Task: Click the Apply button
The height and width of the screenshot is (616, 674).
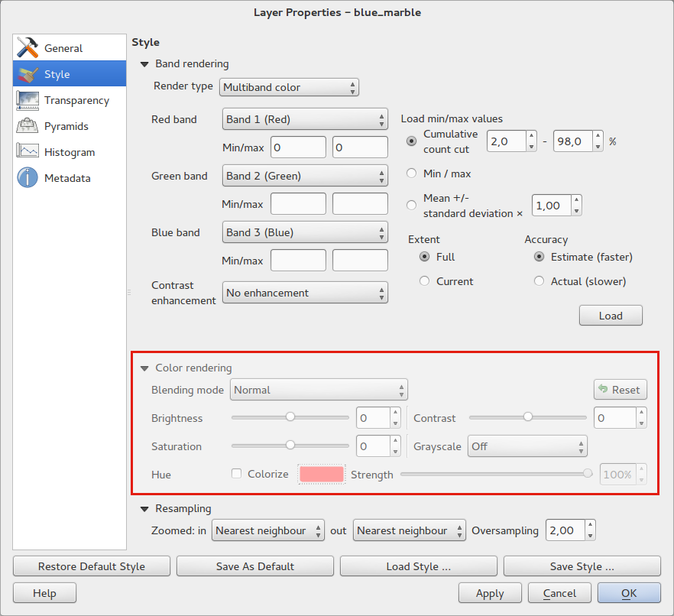Action: pyautogui.click(x=489, y=593)
